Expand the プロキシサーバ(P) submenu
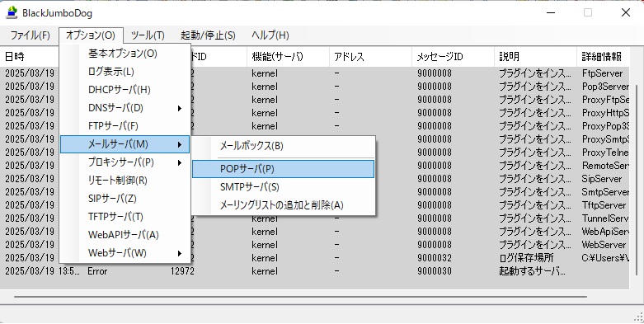644x324 pixels. pos(125,162)
